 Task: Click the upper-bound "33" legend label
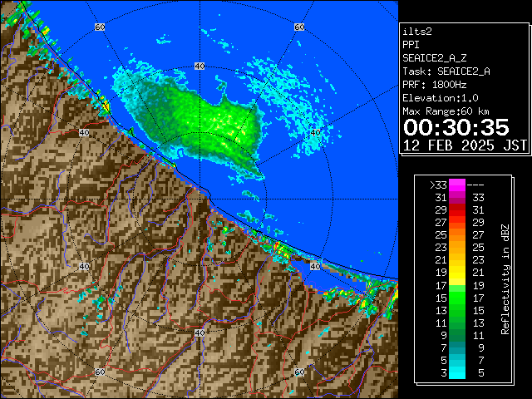tap(479, 198)
